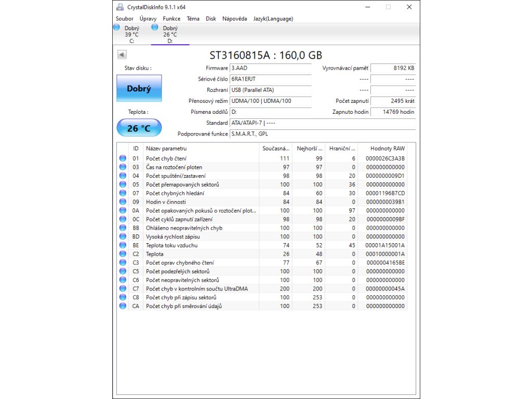Click status orb for attribute CA row
Viewport: 532px width, 399px height.
point(123,306)
